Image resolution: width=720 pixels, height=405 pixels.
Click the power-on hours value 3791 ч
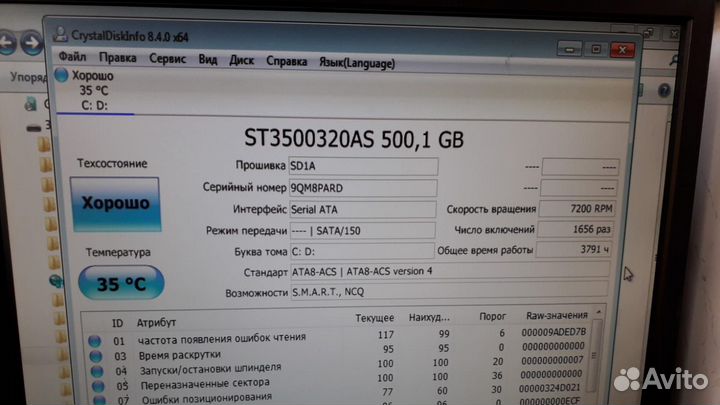574,249
